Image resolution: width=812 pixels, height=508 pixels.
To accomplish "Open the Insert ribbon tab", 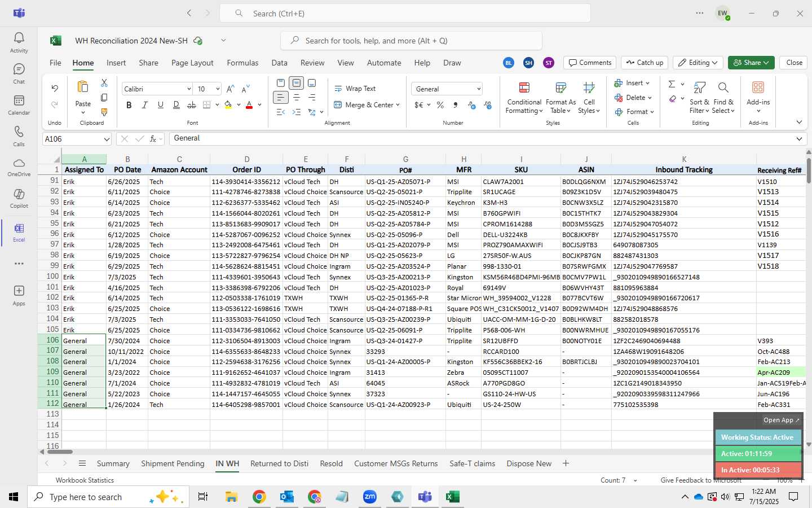I will point(116,63).
